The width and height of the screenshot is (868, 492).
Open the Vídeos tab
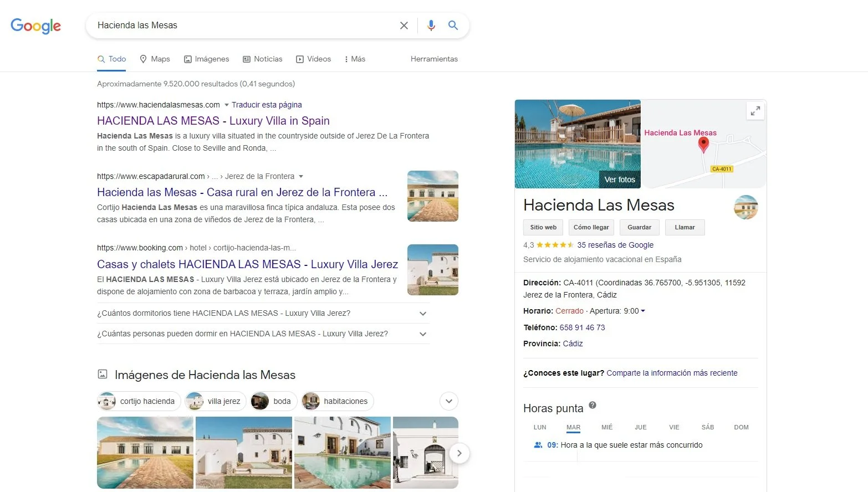coord(314,59)
